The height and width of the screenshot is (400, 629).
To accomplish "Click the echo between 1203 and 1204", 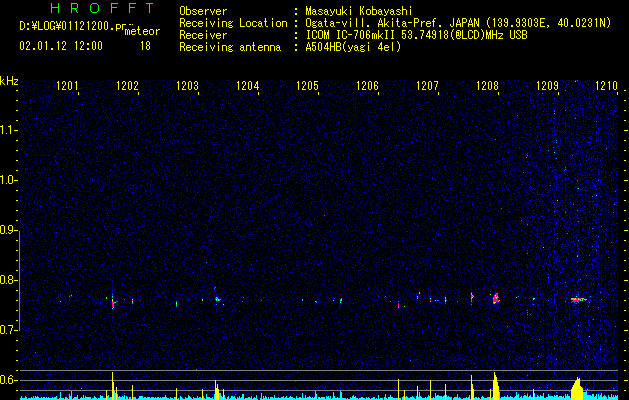I will tap(217, 299).
